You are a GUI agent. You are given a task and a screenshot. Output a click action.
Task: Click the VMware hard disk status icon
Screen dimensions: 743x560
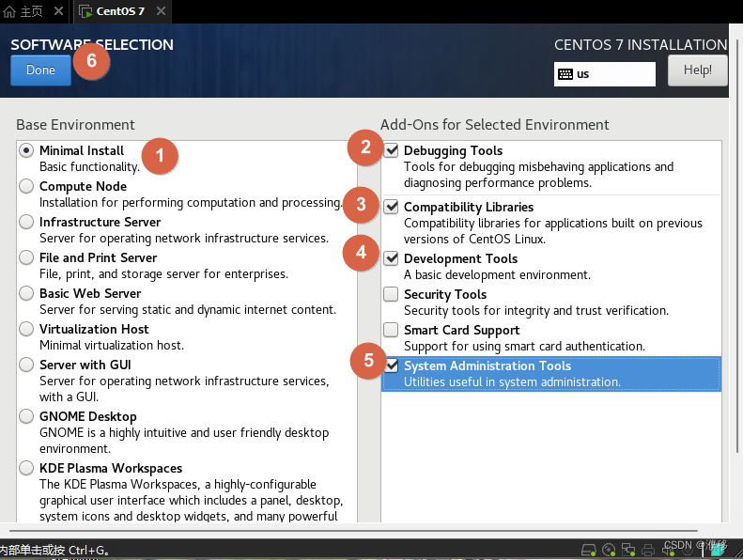[x=589, y=550]
